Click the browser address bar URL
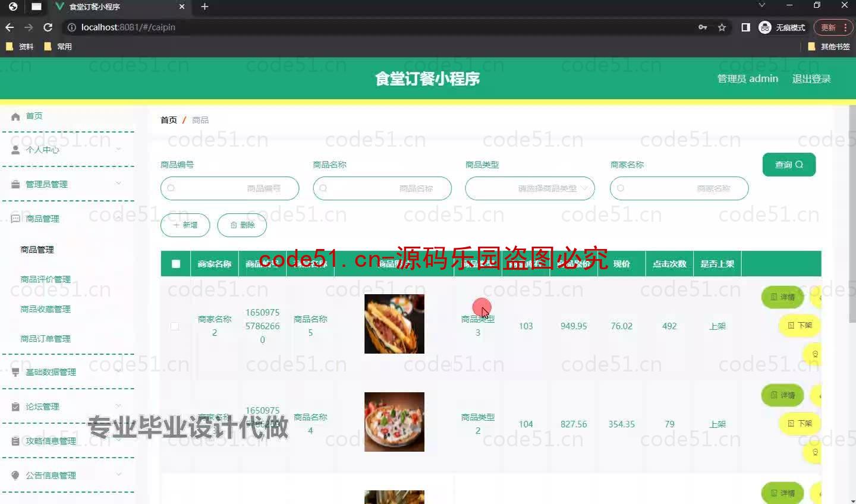This screenshot has height=504, width=856. (128, 27)
